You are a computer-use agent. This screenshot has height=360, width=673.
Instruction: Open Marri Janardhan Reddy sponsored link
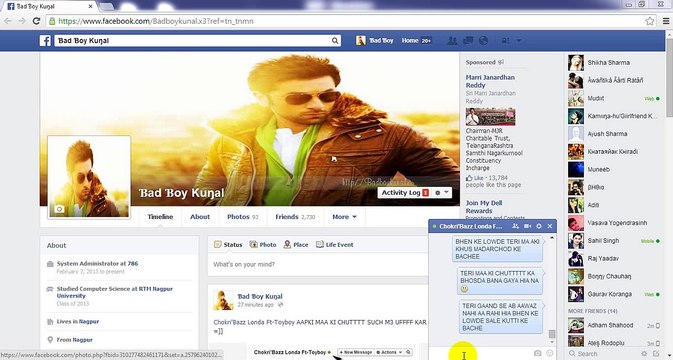tap(490, 81)
